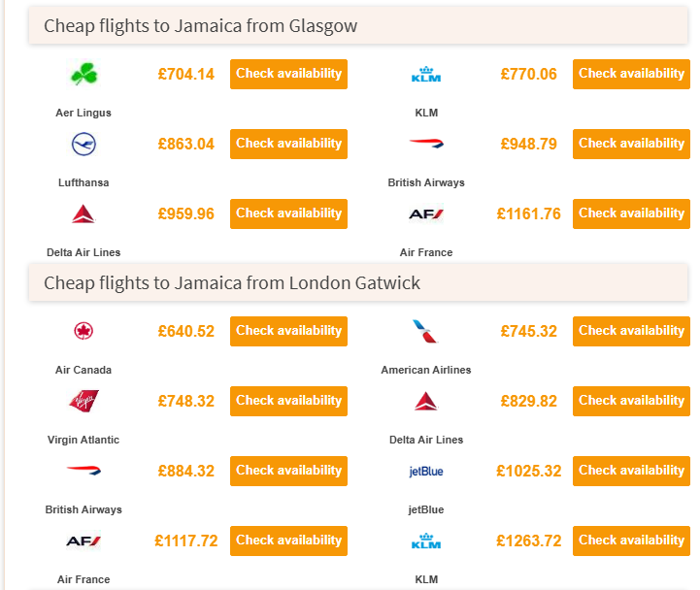Click the Lufthansa crane logo

[83, 145]
